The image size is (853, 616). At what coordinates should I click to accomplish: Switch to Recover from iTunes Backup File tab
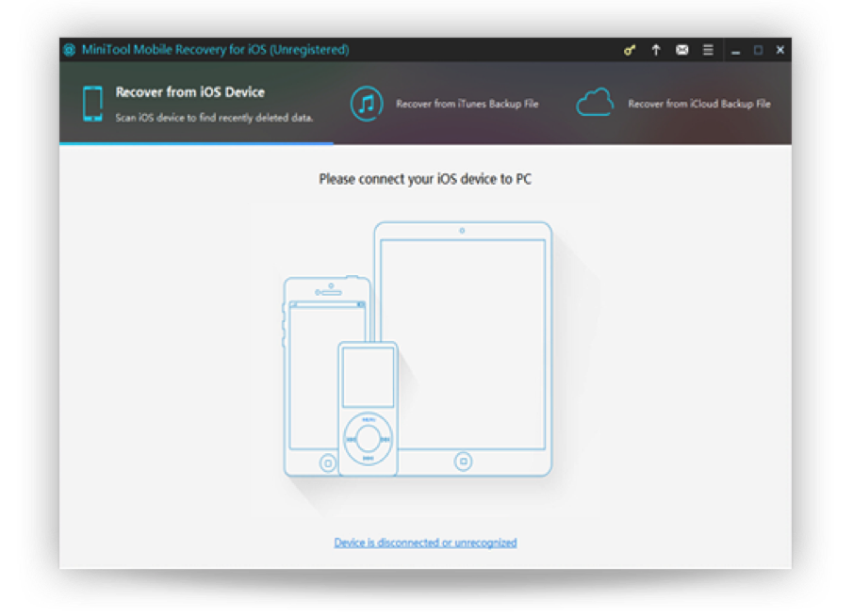[445, 104]
